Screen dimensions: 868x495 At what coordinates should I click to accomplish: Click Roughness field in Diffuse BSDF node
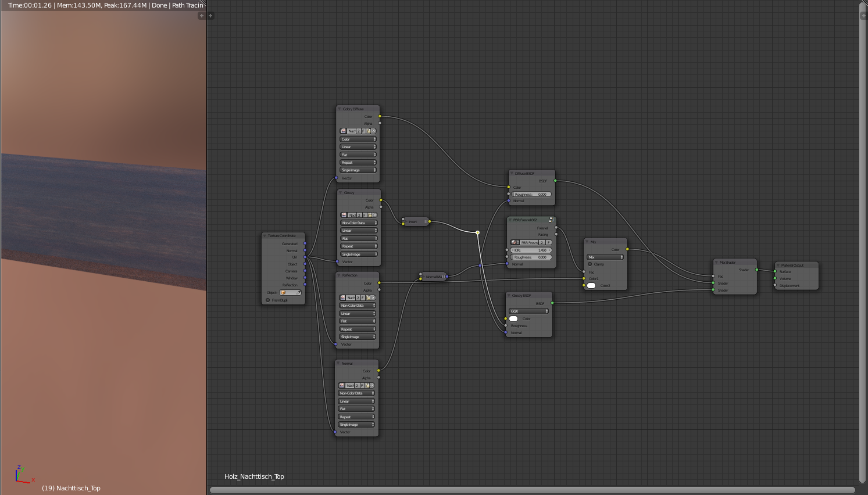[x=531, y=194]
